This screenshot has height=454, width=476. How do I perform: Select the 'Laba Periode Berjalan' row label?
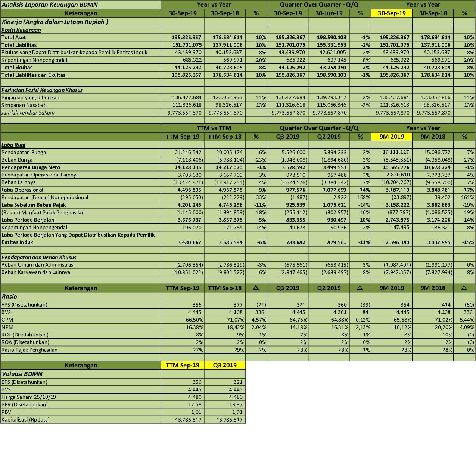point(28,220)
